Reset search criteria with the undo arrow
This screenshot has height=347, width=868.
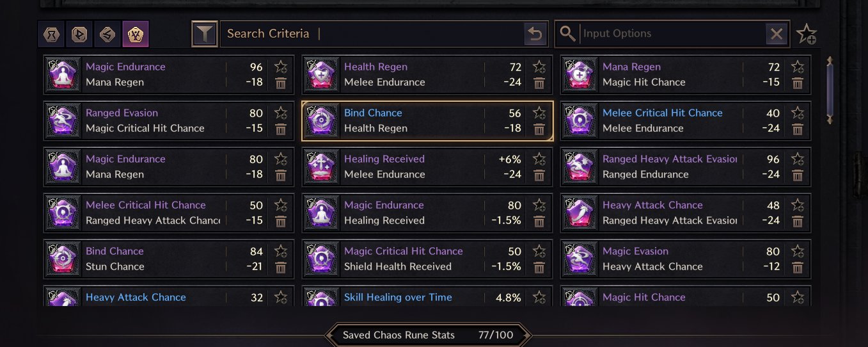(535, 34)
